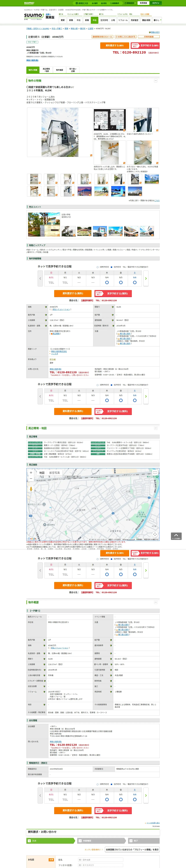This screenshot has width=186, height=868.
Task: Collapse the 物件概要 section
Action: [x=156, y=602]
